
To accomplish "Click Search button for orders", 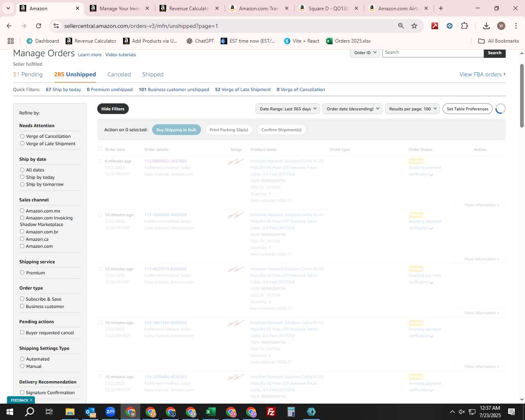I will (x=495, y=53).
